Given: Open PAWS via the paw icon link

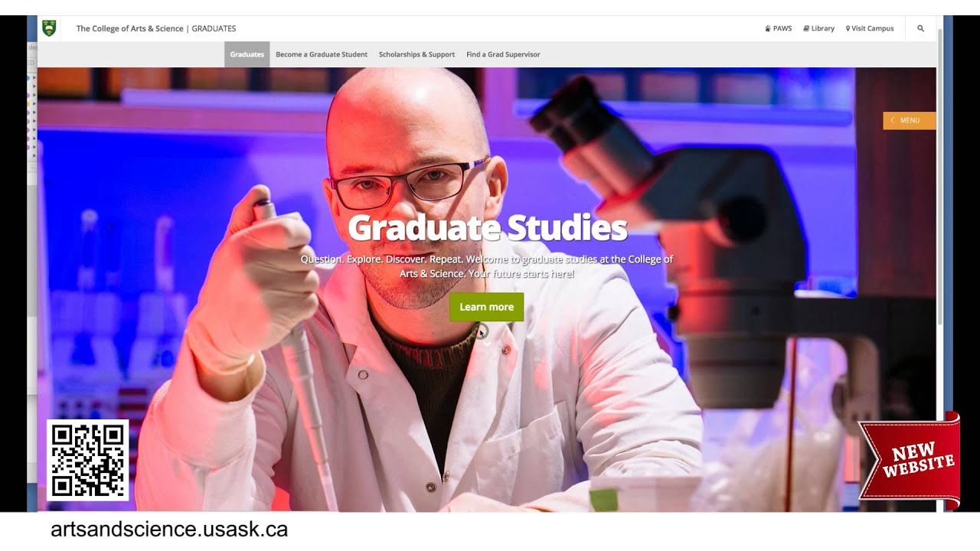Looking at the screenshot, I should (779, 28).
